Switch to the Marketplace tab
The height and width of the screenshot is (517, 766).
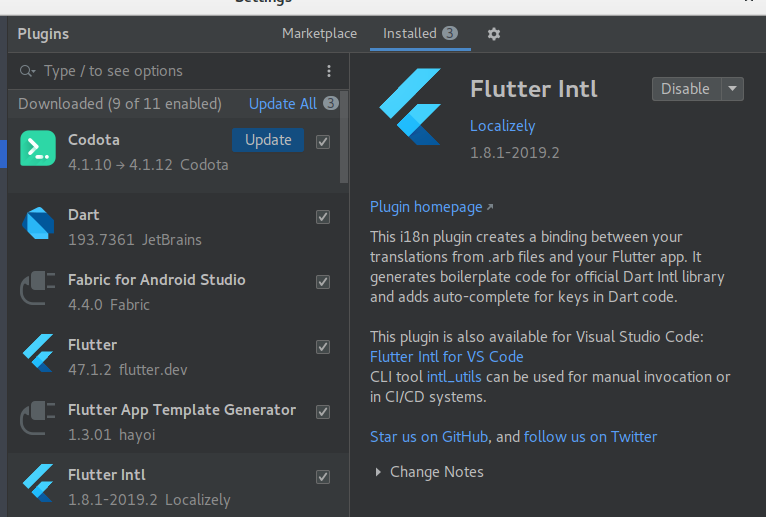click(x=319, y=34)
